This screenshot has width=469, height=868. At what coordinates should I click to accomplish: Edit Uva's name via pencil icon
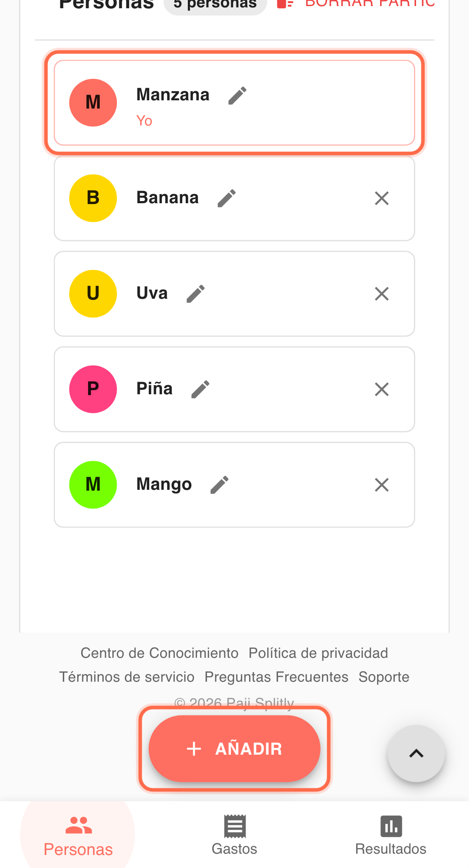pos(196,294)
